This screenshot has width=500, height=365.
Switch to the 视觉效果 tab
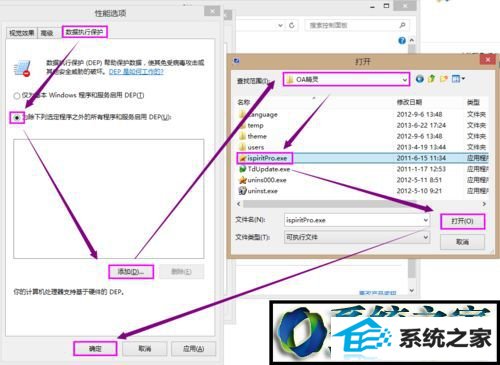point(22,33)
